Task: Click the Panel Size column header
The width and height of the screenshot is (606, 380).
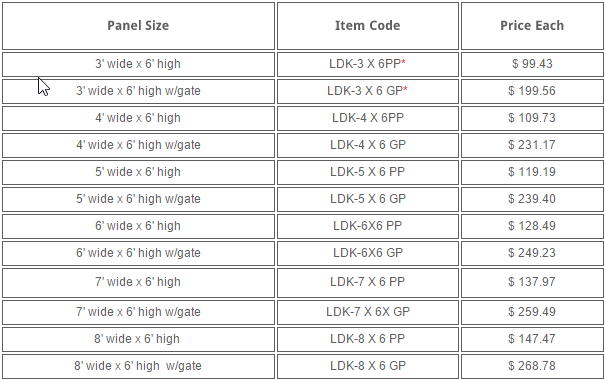Action: click(138, 26)
